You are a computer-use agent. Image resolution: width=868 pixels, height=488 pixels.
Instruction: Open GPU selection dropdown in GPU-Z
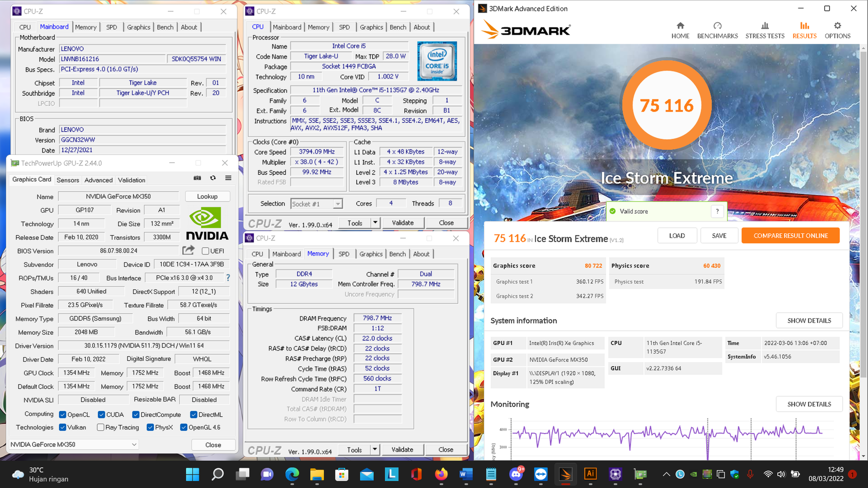[x=73, y=444]
